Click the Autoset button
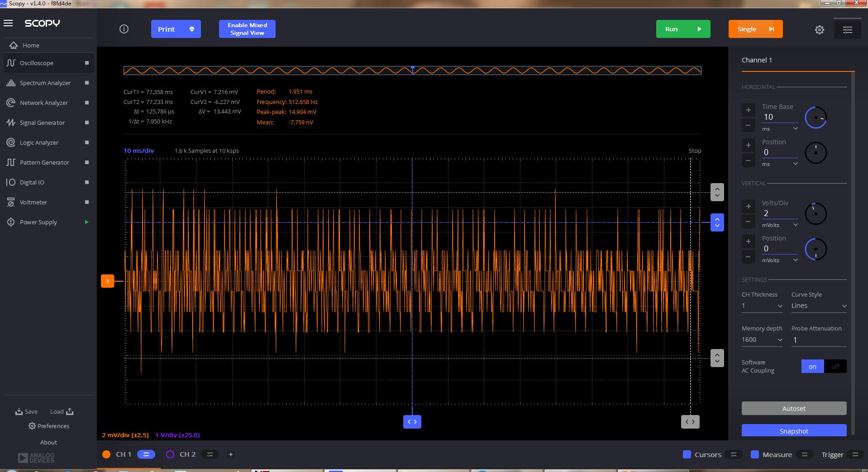The height and width of the screenshot is (472, 868). pos(794,408)
